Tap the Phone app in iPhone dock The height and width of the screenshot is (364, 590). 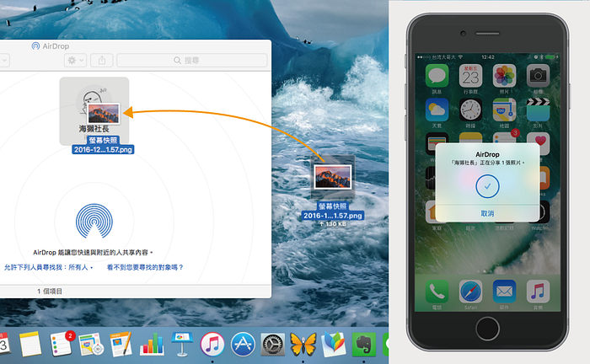tap(437, 292)
